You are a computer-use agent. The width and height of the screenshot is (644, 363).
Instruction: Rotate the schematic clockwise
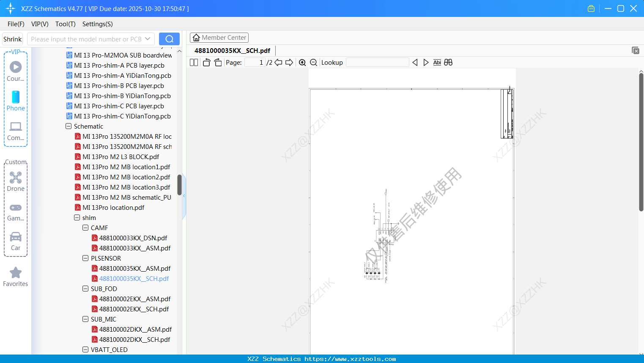[218, 62]
